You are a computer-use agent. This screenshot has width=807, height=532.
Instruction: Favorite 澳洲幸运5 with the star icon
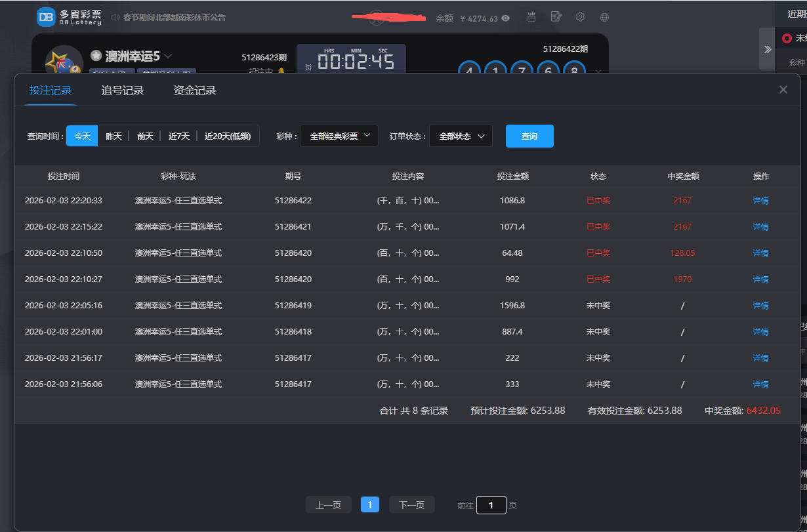click(96, 56)
